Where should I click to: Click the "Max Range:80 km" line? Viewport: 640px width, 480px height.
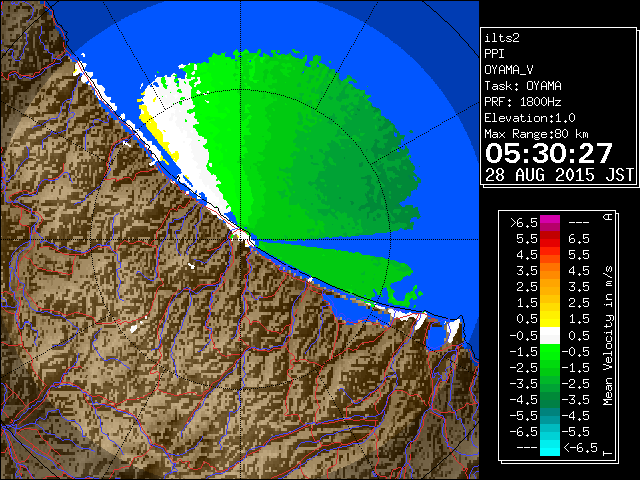tap(537, 134)
